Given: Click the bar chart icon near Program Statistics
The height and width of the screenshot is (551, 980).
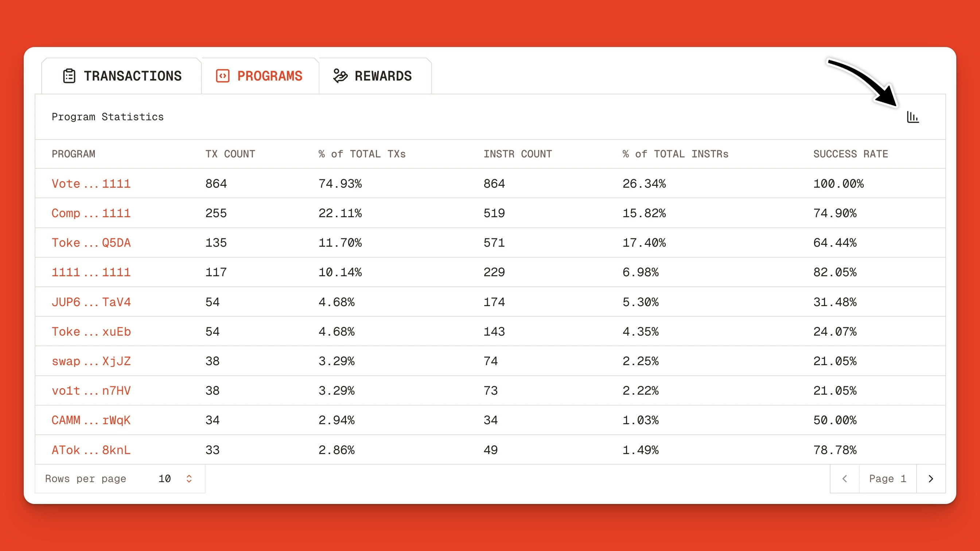Looking at the screenshot, I should click(912, 117).
